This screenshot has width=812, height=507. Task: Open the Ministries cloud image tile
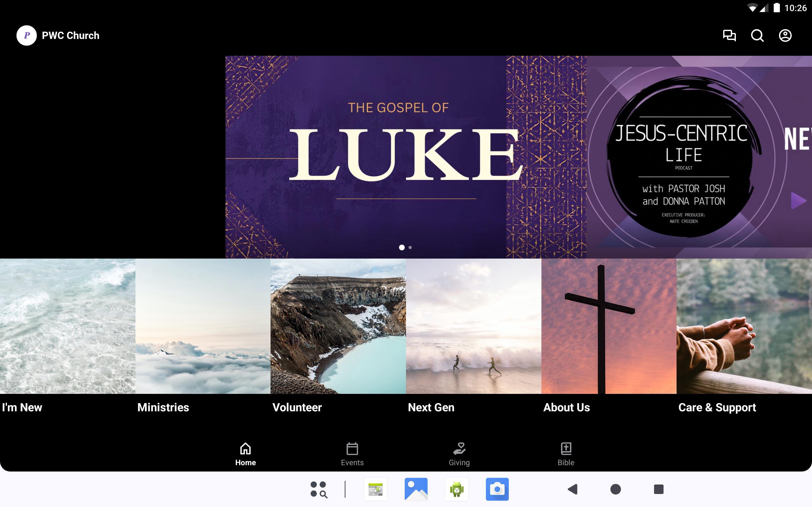pos(203,326)
